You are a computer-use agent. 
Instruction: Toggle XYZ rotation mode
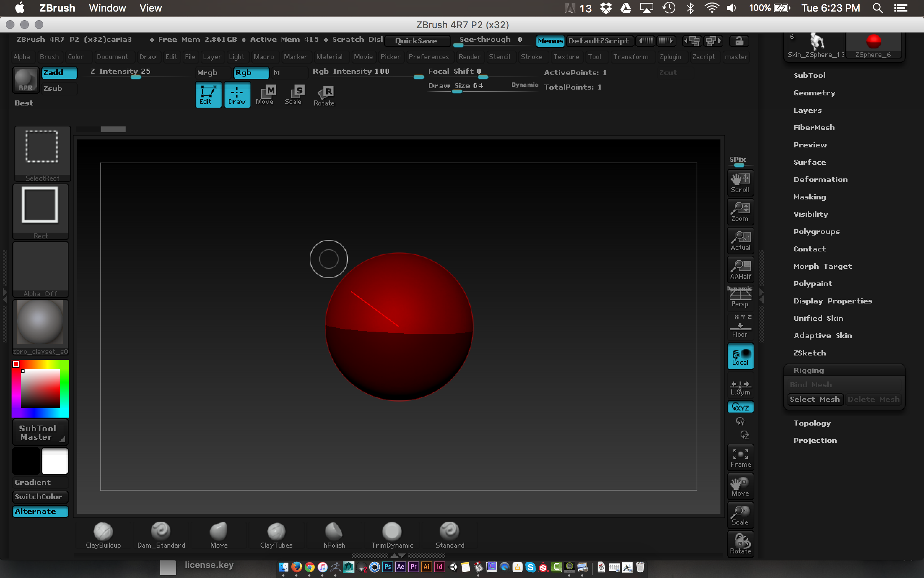coord(740,407)
